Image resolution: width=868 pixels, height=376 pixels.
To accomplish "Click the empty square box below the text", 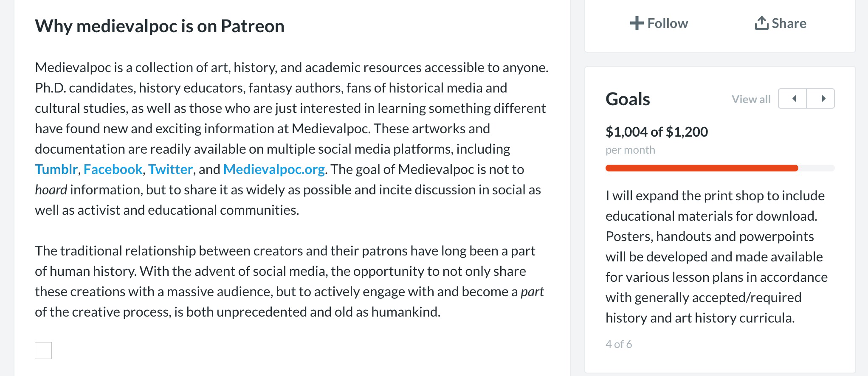I will coord(43,351).
